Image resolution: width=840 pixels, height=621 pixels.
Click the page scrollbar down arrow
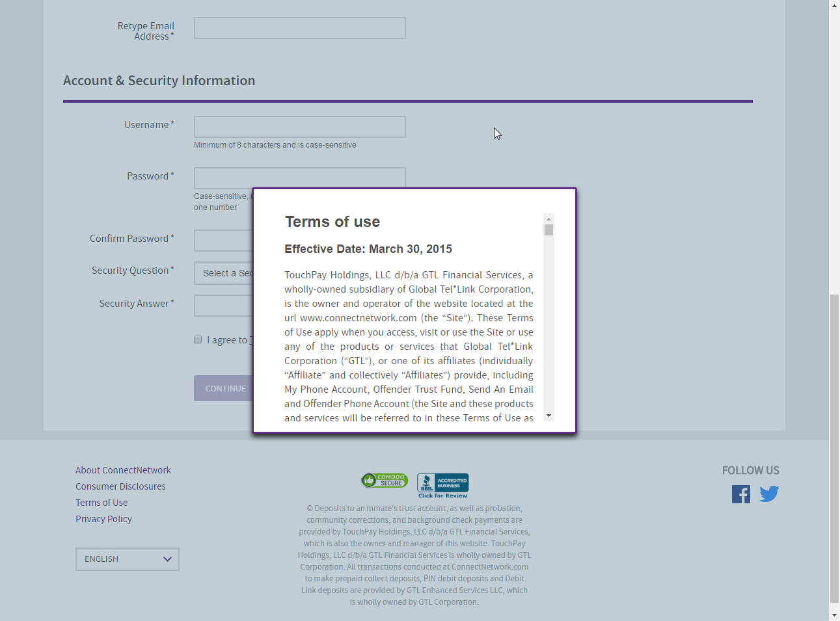pos(834,615)
